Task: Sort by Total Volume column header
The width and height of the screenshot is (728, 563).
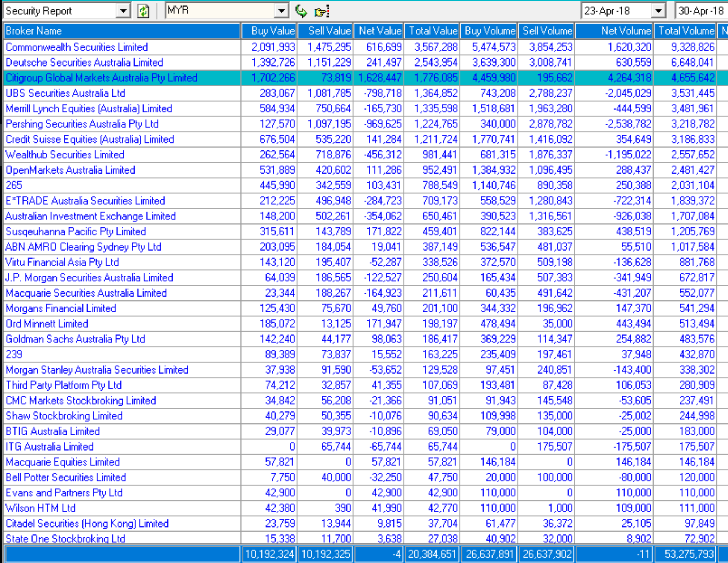Action: pos(685,31)
